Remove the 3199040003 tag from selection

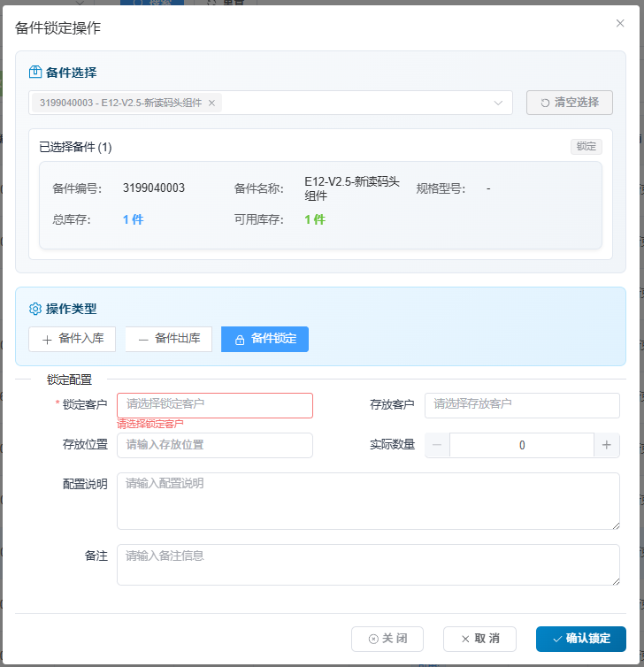[211, 103]
